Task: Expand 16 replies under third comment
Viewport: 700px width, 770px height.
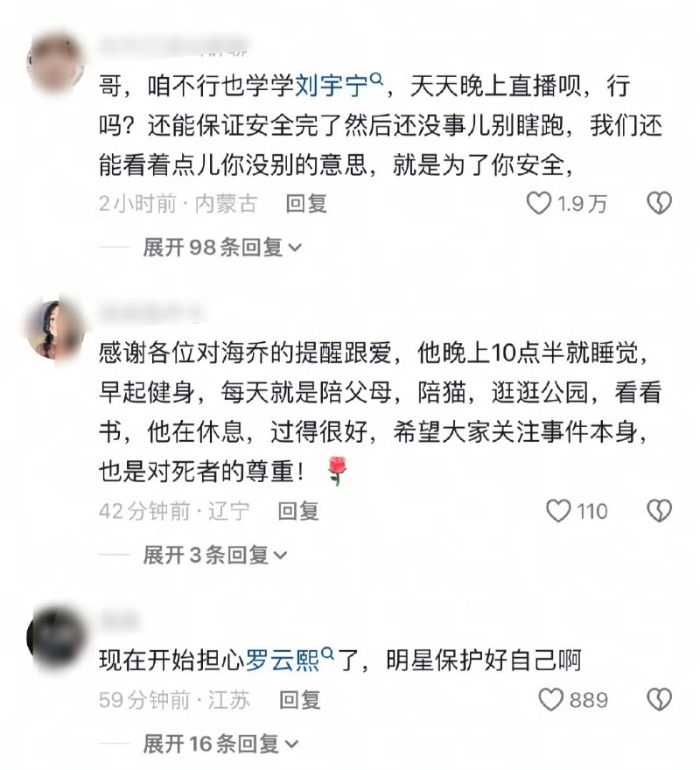Action: [x=221, y=744]
